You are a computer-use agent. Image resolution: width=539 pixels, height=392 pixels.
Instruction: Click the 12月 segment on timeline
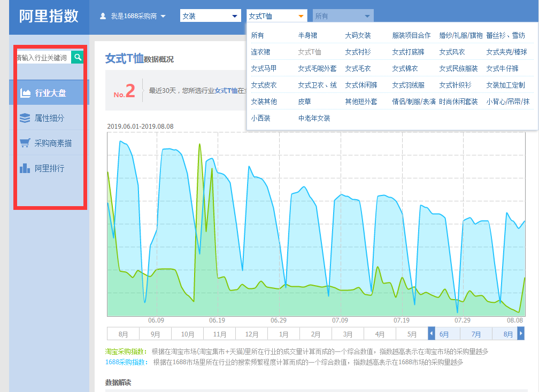(251, 334)
